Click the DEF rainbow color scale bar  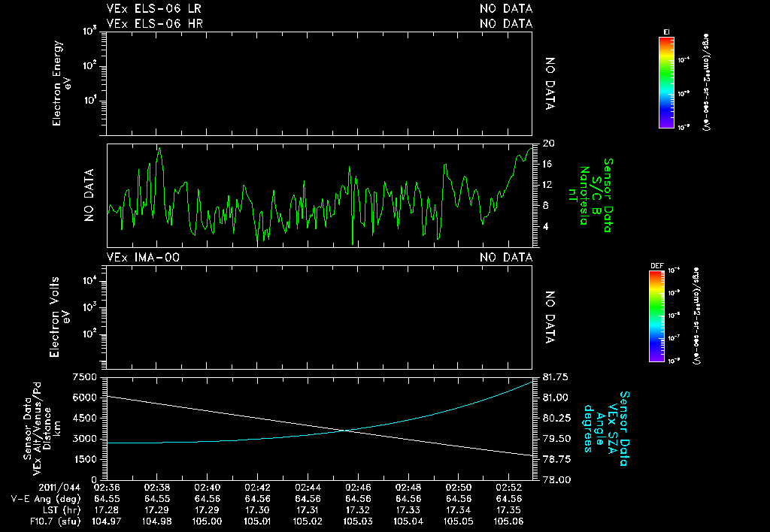(656, 316)
